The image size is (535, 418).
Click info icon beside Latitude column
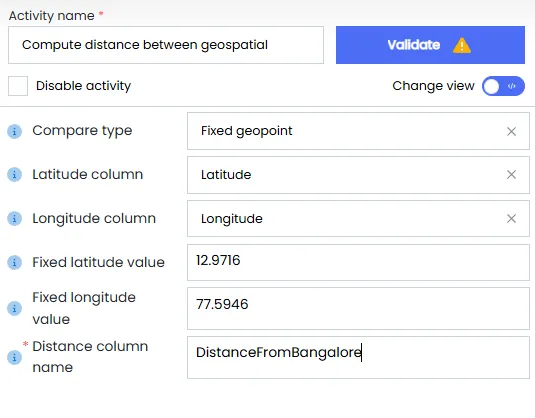pyautogui.click(x=14, y=175)
